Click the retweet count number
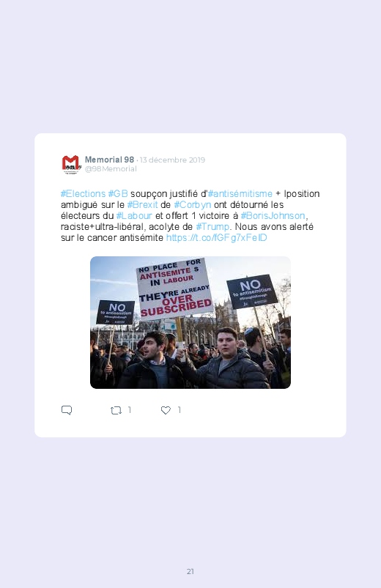This screenshot has width=381, height=588. pyautogui.click(x=130, y=410)
